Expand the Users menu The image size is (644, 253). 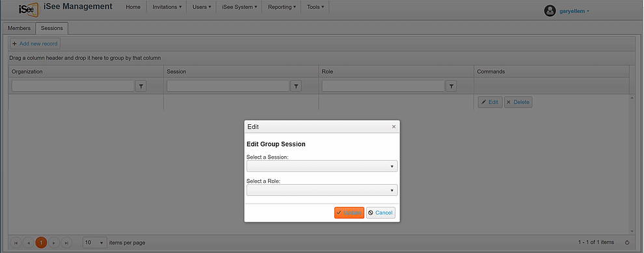201,7
